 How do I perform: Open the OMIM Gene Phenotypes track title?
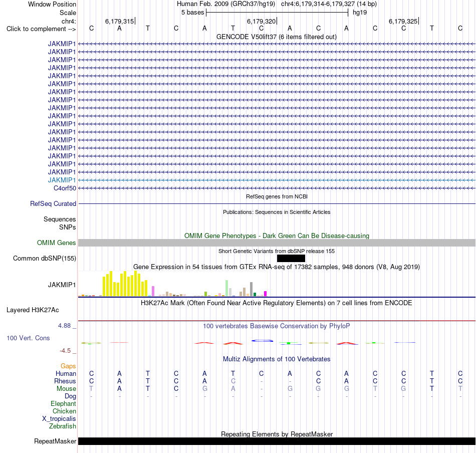click(x=277, y=236)
